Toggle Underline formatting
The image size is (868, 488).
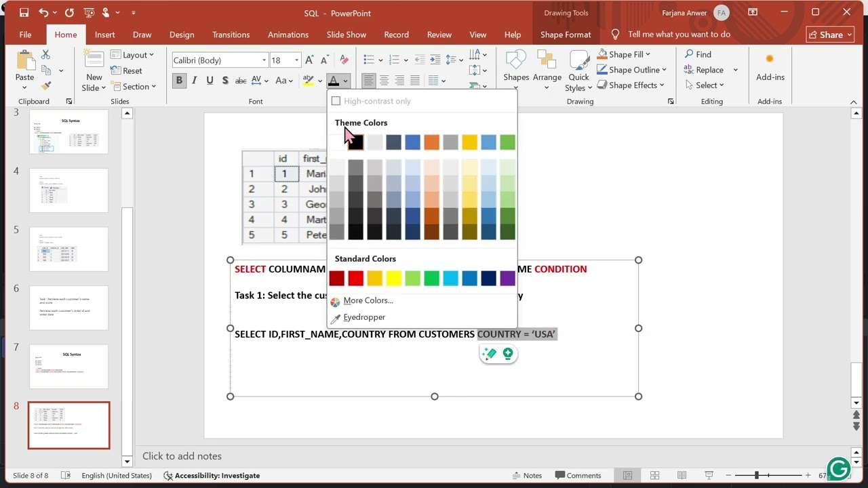tap(210, 81)
